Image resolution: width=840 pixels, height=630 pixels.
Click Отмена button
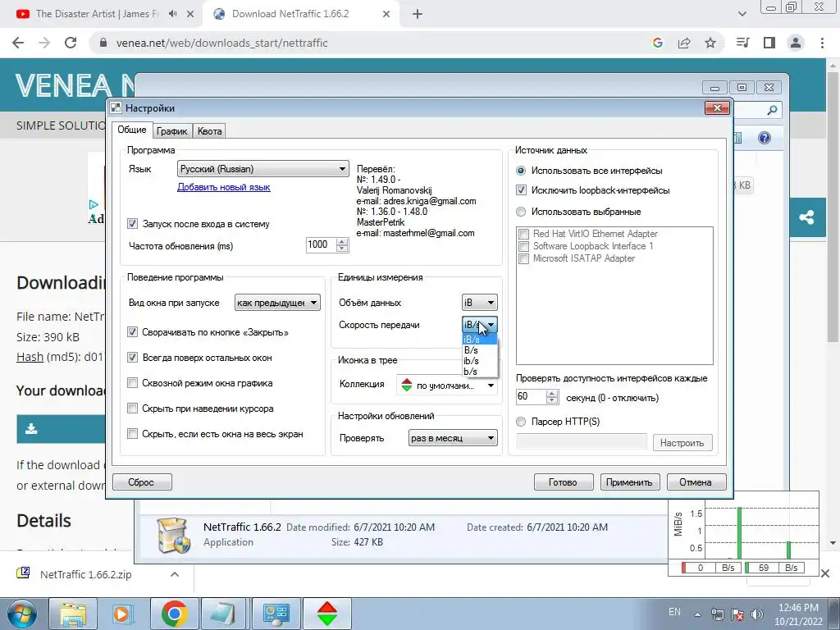pyautogui.click(x=696, y=482)
